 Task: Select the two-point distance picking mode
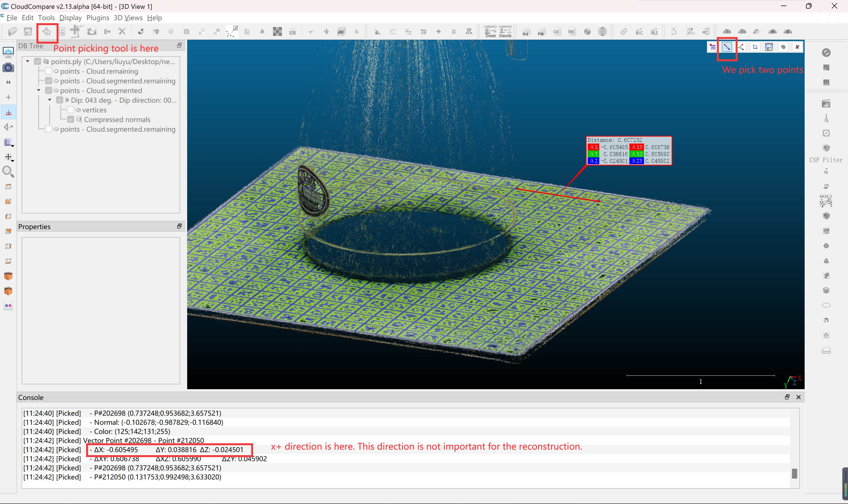tap(727, 47)
